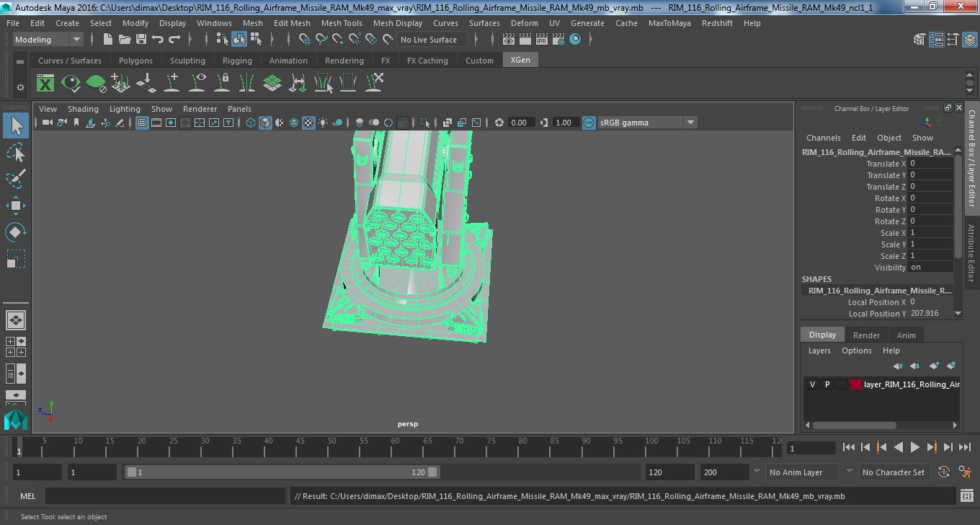Viewport: 980px width, 525px height.
Task: Open the Mesh Tools menu
Action: click(x=342, y=23)
